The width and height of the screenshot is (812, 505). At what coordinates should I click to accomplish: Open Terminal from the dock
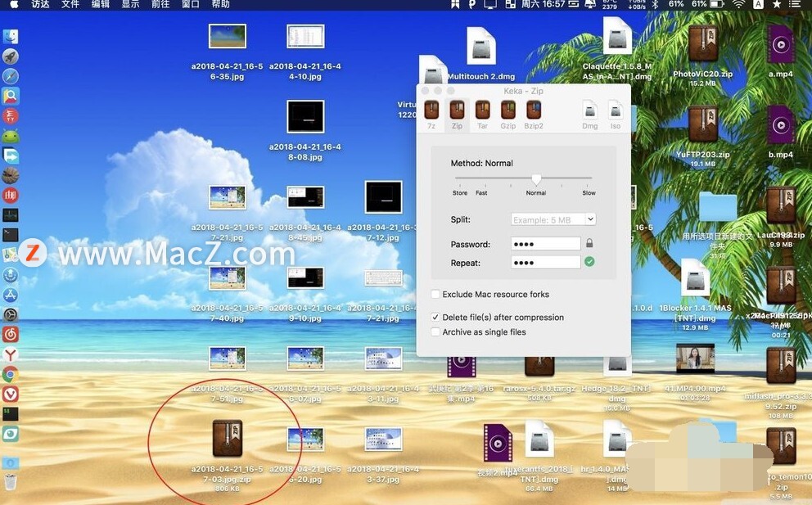(x=11, y=235)
